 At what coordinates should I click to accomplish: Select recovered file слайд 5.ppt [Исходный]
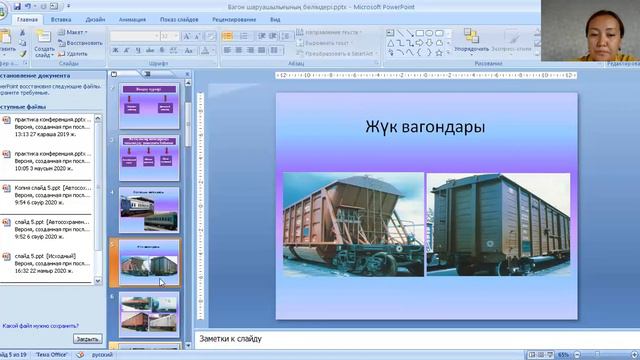point(46,263)
